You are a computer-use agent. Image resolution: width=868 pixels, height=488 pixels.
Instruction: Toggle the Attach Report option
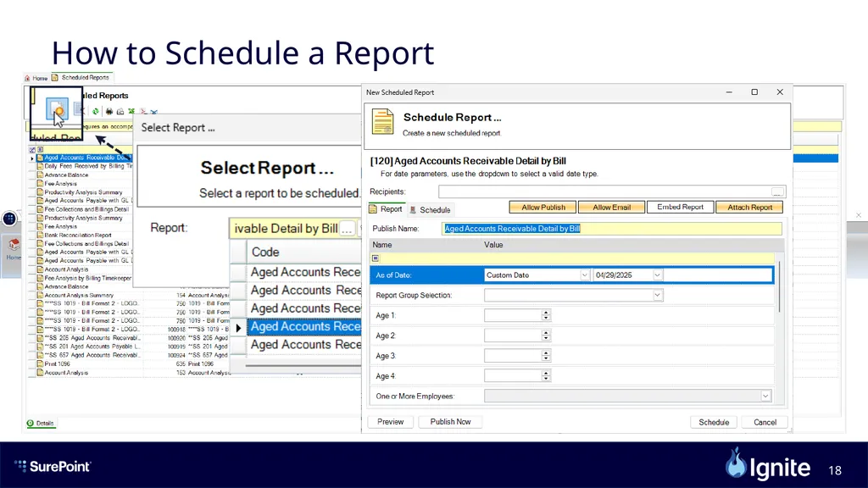(x=749, y=208)
